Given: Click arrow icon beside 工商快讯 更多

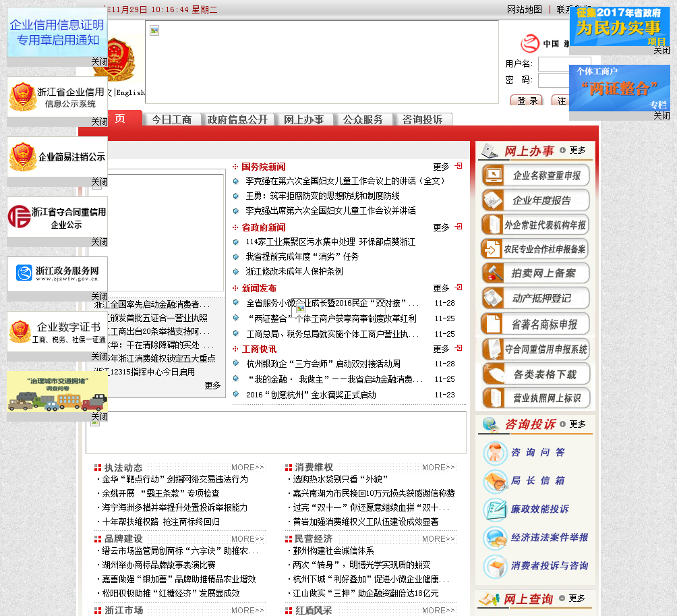Looking at the screenshot, I should click(x=459, y=348).
